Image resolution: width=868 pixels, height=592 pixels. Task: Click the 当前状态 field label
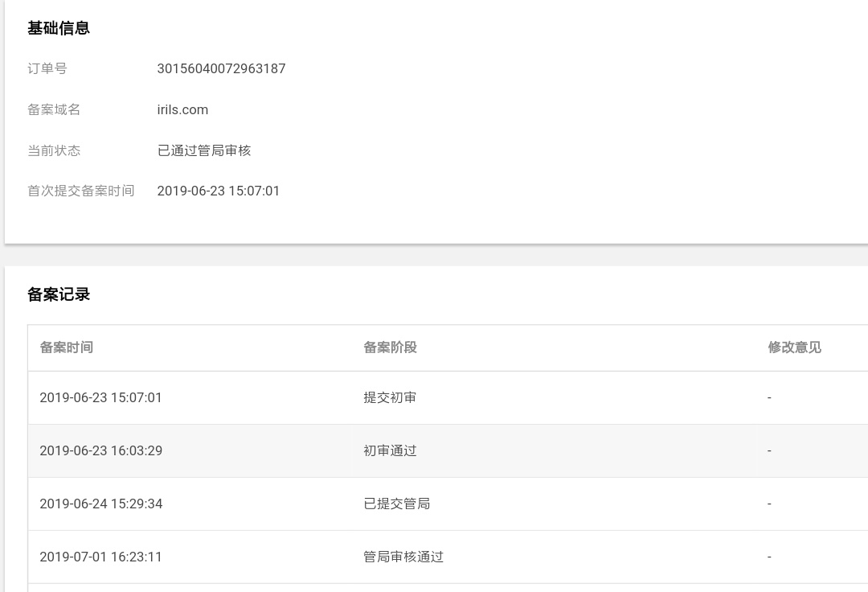[54, 150]
